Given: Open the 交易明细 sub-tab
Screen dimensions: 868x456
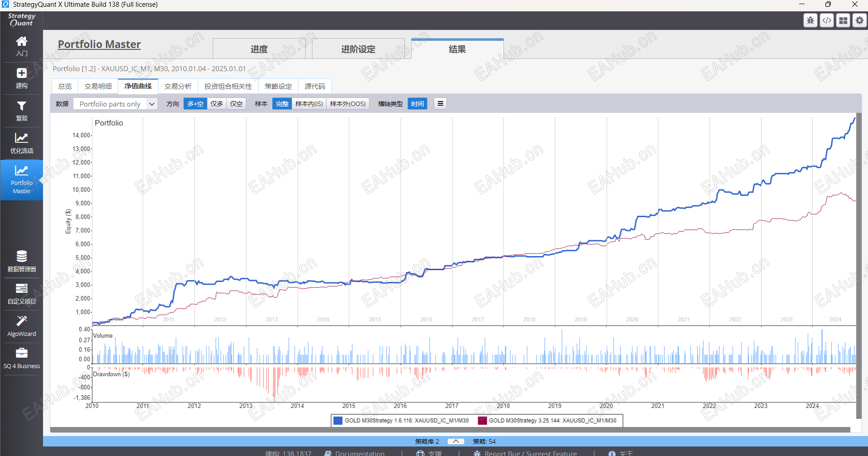Looking at the screenshot, I should point(98,86).
